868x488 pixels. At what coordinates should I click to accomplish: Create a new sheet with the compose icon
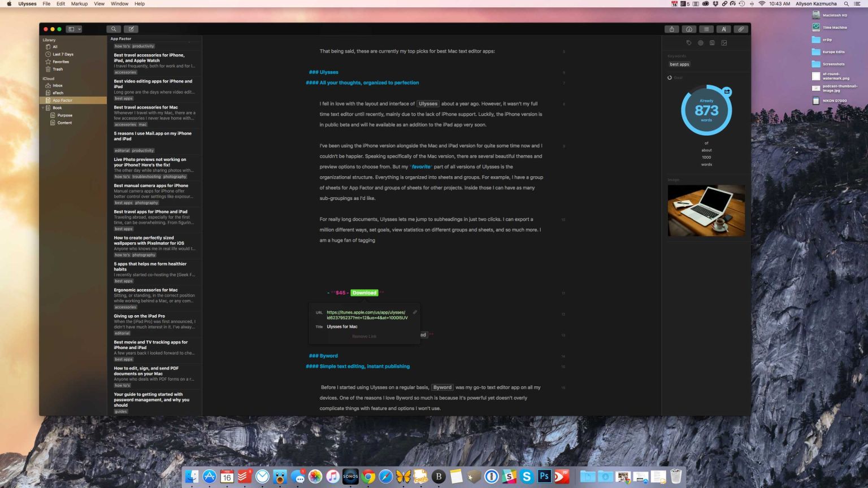pos(131,29)
